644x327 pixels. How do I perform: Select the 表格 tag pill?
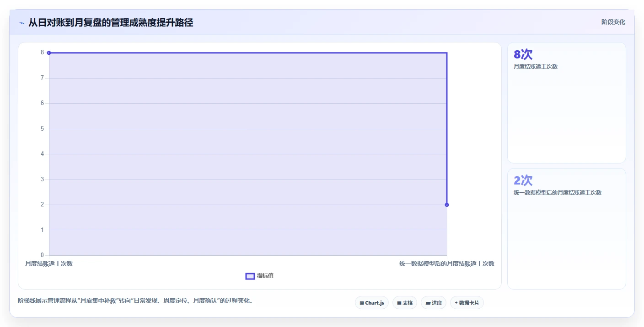coord(405,303)
